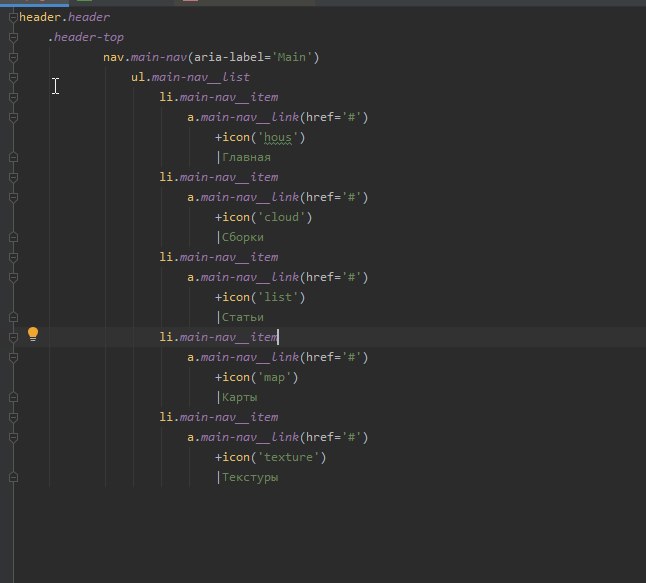The width and height of the screenshot is (646, 583).
Task: Click the Главная text line
Action: [244, 157]
